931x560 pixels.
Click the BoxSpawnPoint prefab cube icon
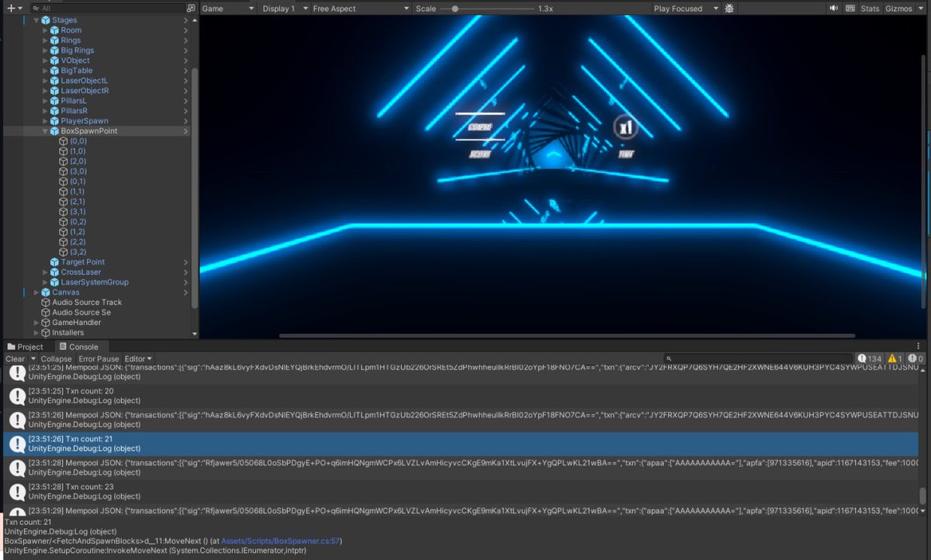tap(54, 131)
